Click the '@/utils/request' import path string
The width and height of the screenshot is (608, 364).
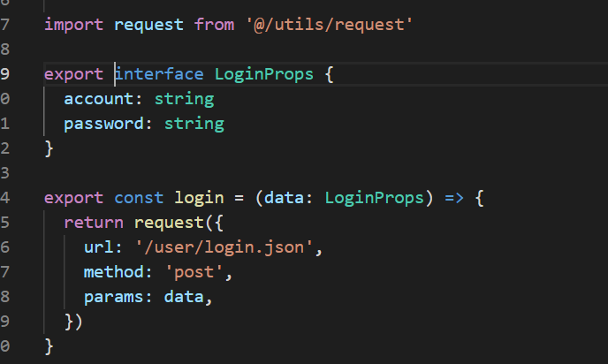point(330,26)
